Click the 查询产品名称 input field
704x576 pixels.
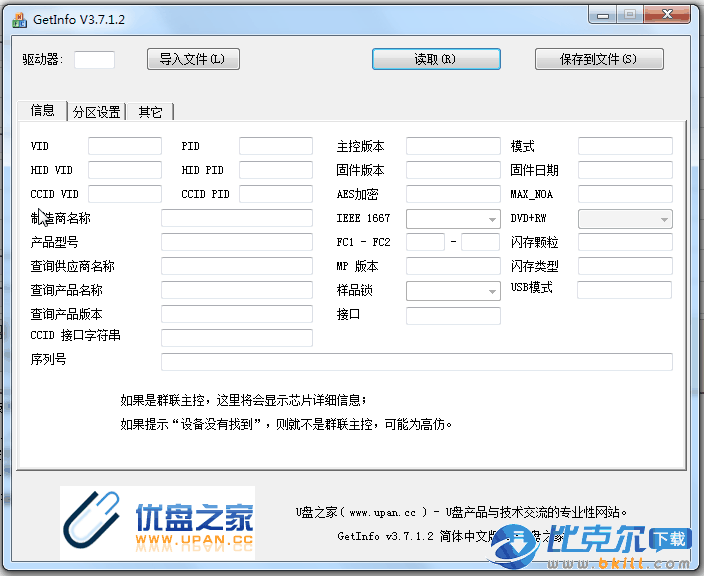coord(237,290)
